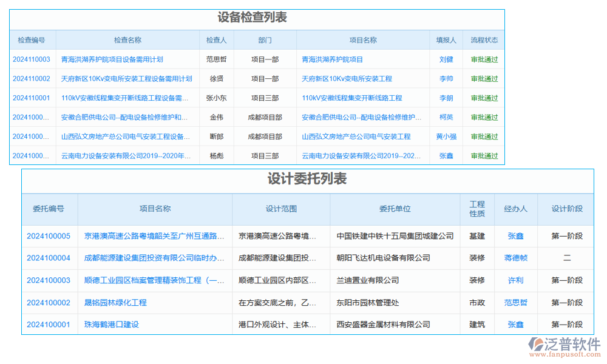Viewport: 607px width, 364px height.
Task: Select handler 张鑫 on the 京港澳高速 row
Action: point(515,236)
